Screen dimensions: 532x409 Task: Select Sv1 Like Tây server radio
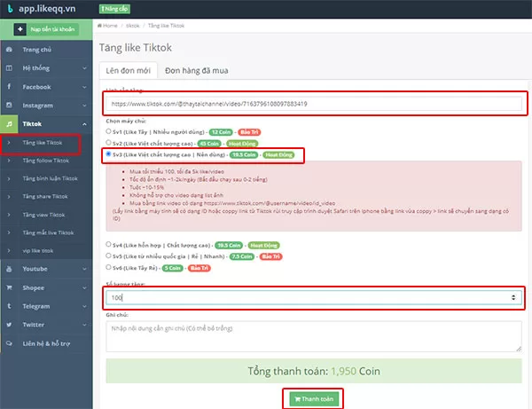108,131
